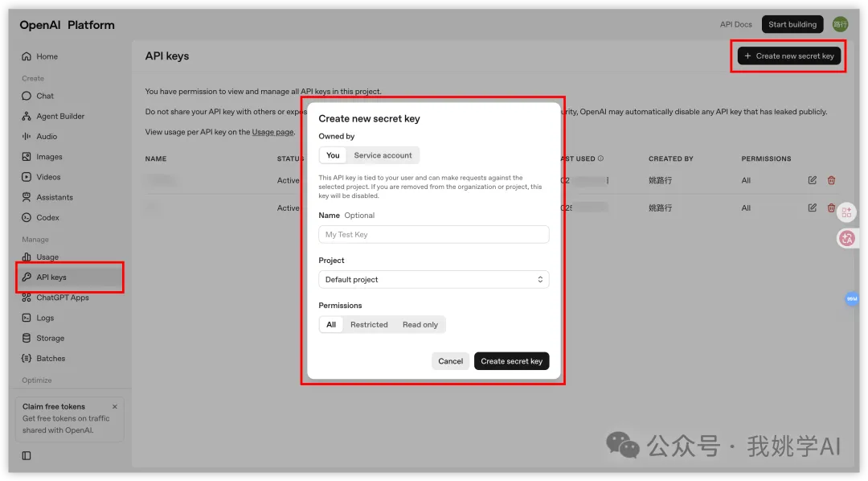Viewport: 868px width, 481px height.
Task: Delete the second API key row
Action: coord(832,208)
